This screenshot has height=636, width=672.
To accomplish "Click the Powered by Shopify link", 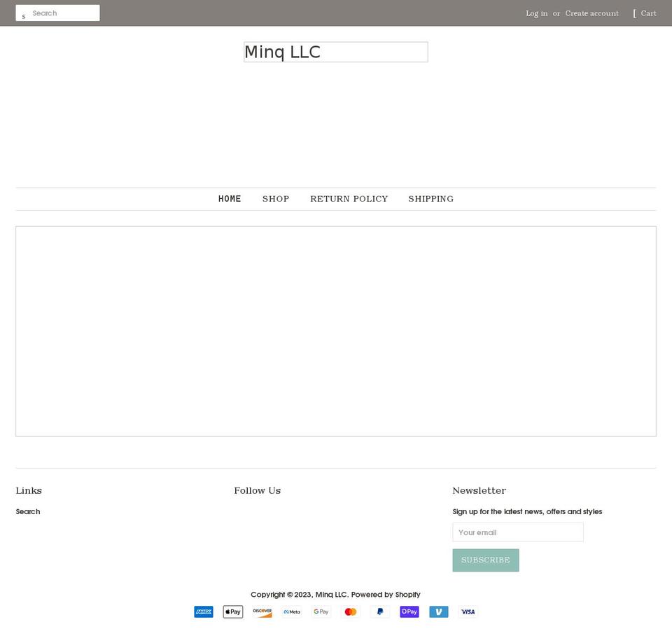I will tap(386, 595).
